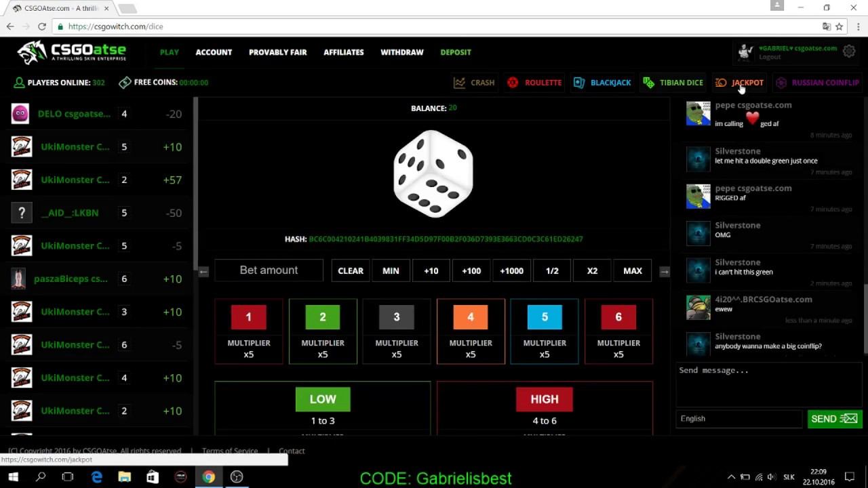The height and width of the screenshot is (488, 868).
Task: Open Task View in the taskbar
Action: coord(68,477)
